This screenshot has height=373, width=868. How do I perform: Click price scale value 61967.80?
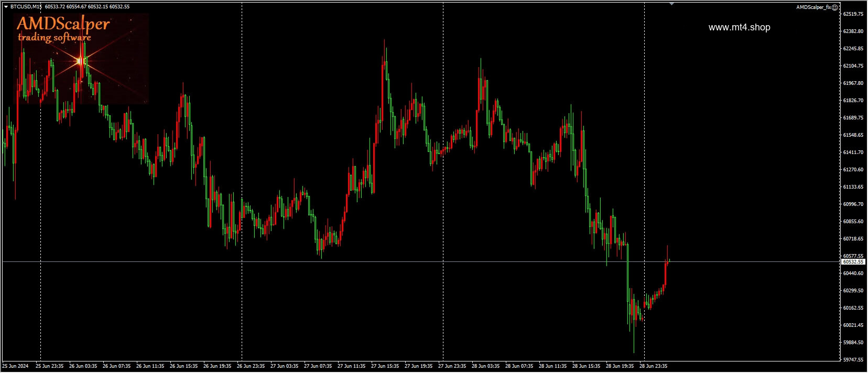pos(853,83)
